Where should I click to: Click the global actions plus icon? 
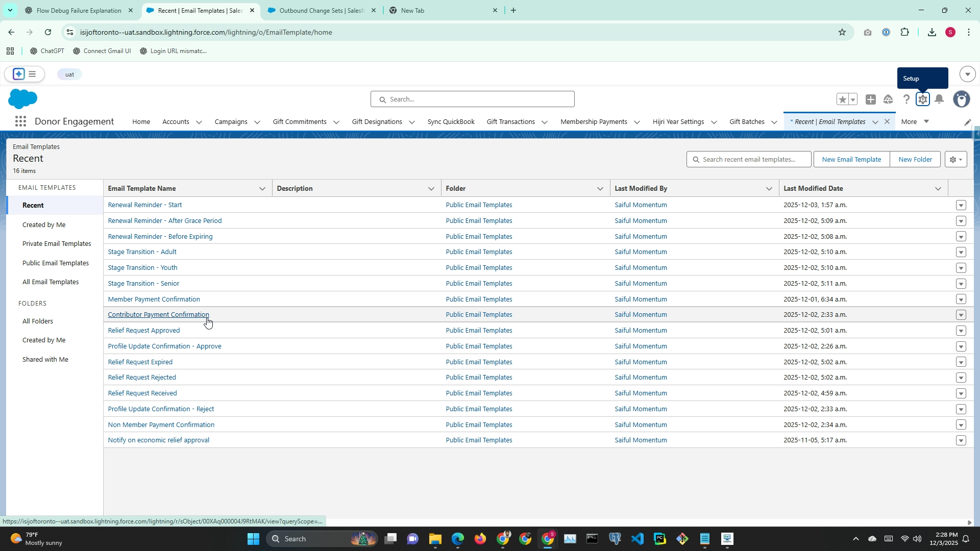[x=871, y=99]
